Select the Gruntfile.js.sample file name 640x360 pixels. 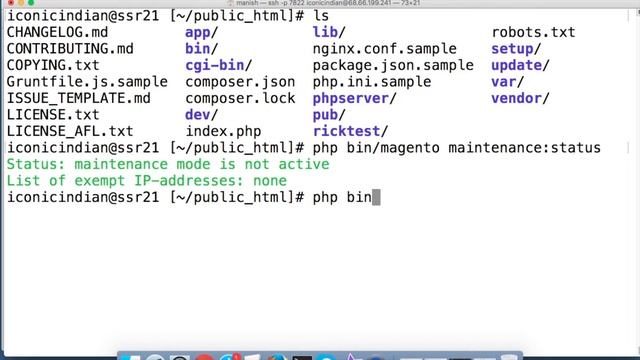click(x=87, y=82)
